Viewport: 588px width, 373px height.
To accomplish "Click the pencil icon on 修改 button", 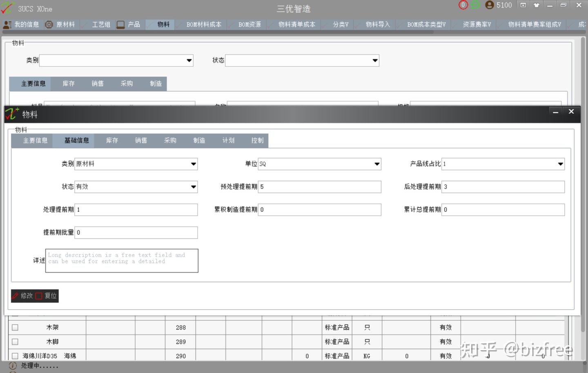I will point(15,296).
